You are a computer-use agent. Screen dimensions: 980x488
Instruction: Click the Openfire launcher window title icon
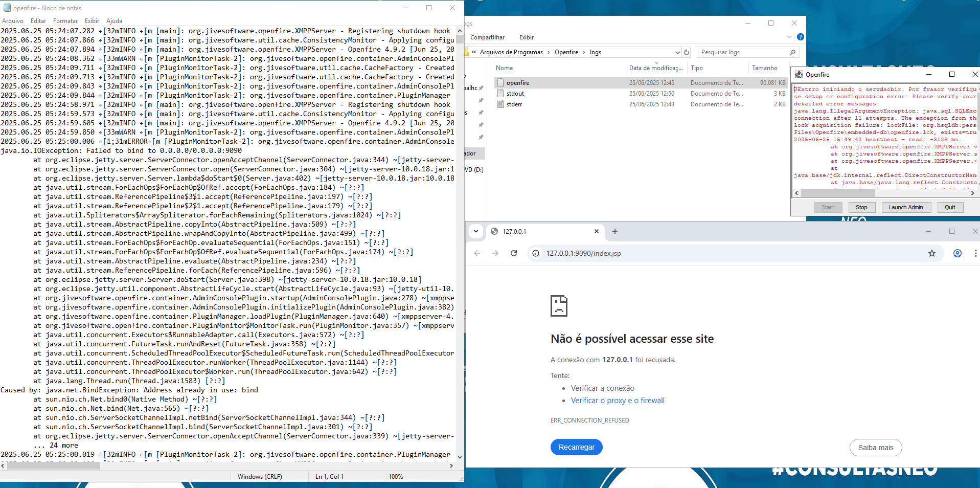pyautogui.click(x=799, y=74)
